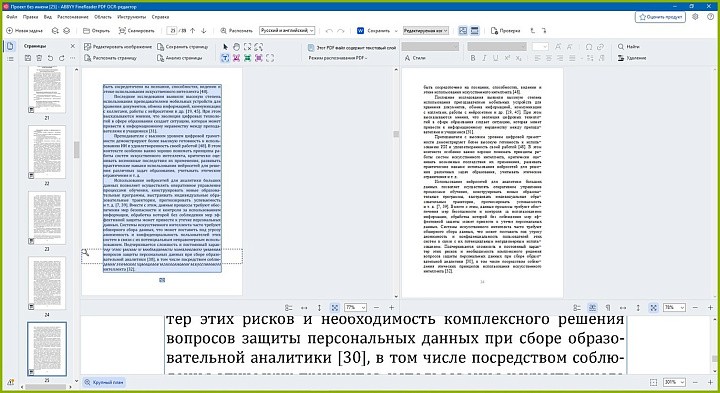Select the hand pan tool
Viewport: 720px width, 393px height.
tap(236, 47)
